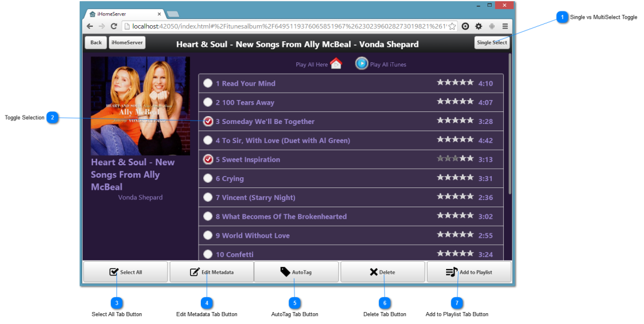Open a new browser tab
The image size is (644, 324).
click(173, 14)
